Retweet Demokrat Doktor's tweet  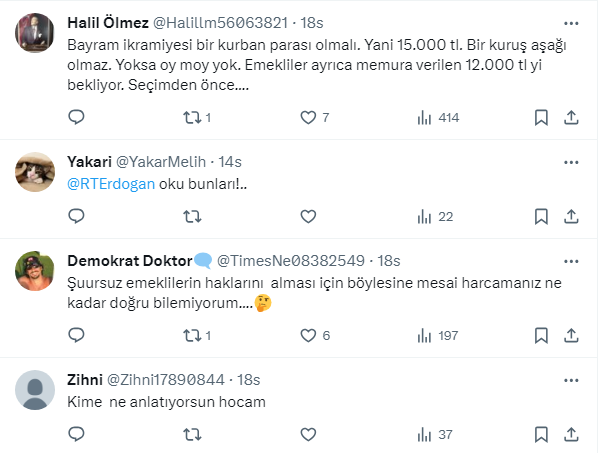pyautogui.click(x=193, y=336)
